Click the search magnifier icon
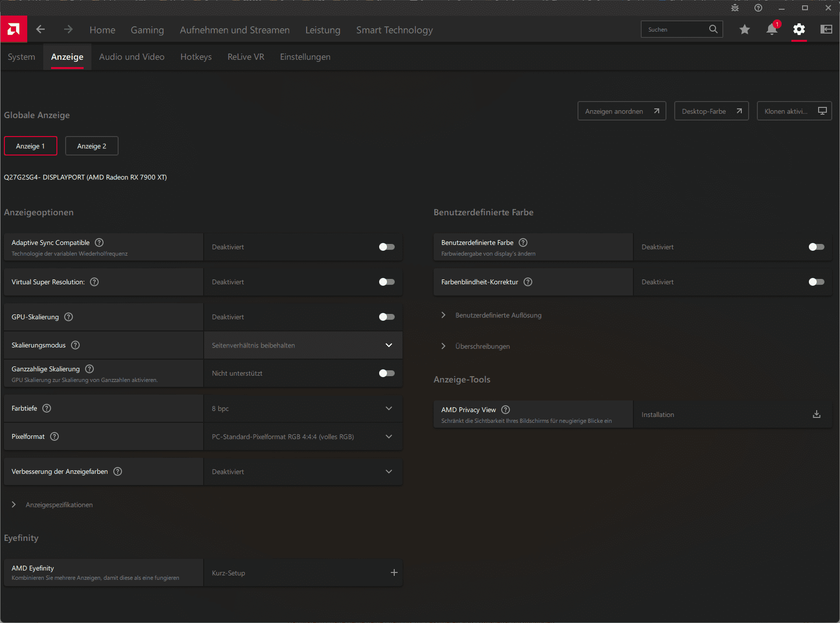The height and width of the screenshot is (623, 840). click(713, 29)
